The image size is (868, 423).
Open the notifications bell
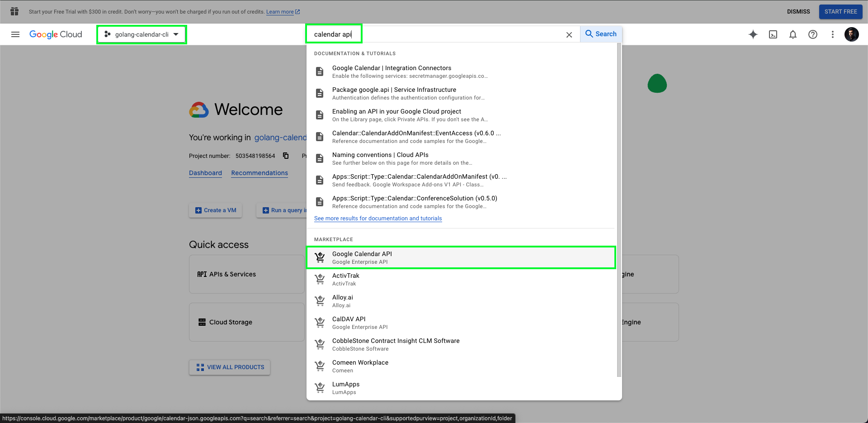point(793,34)
